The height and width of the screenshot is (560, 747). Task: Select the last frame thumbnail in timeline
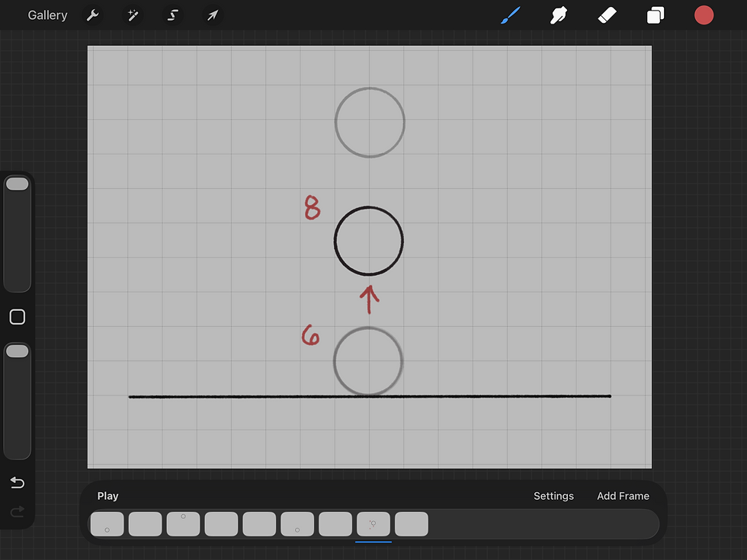point(412,524)
